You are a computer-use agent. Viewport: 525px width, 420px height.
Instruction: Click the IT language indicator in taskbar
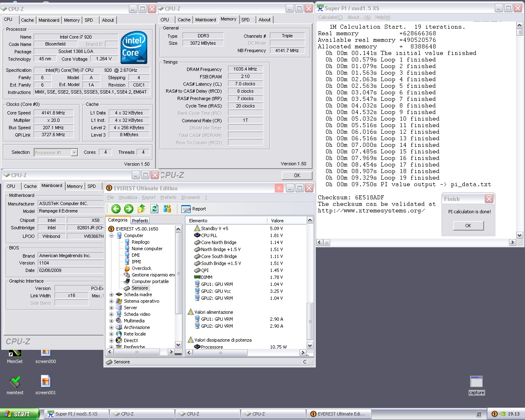(479, 414)
